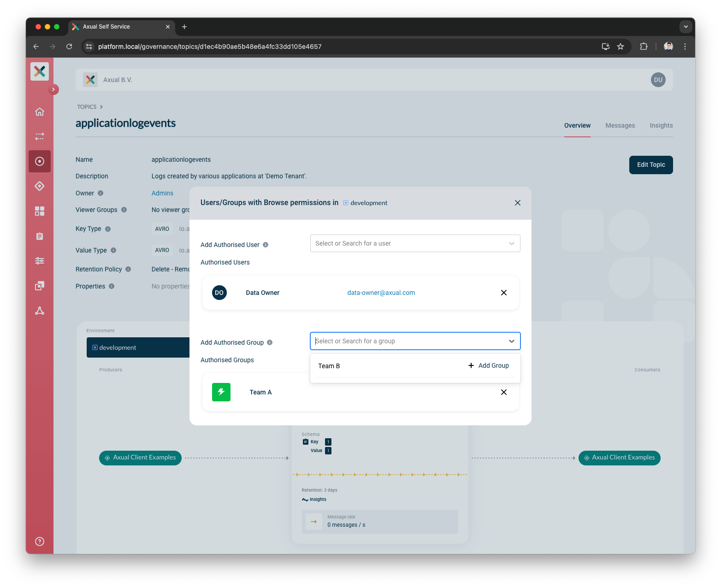The width and height of the screenshot is (721, 588).
Task: Click the AVRO badge for Value Type
Action: click(162, 250)
